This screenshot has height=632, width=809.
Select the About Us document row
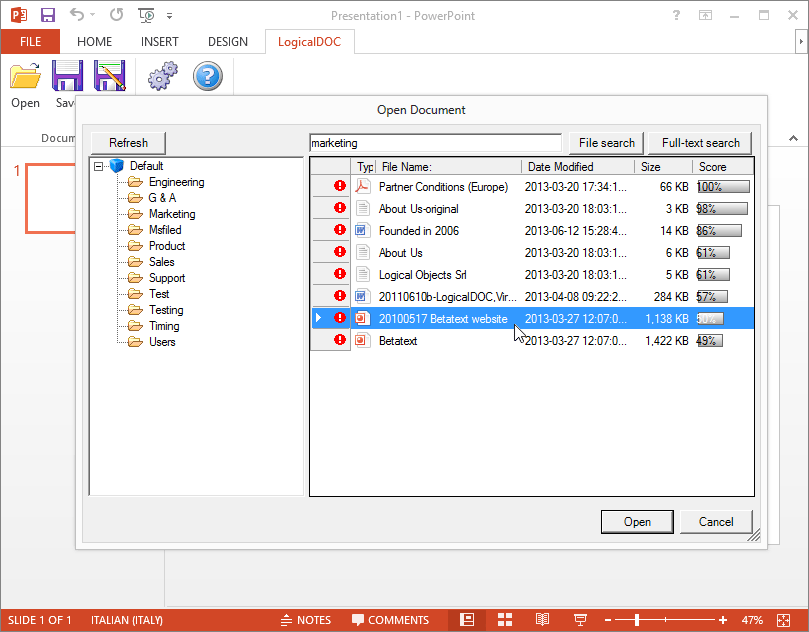pyautogui.click(x=532, y=253)
